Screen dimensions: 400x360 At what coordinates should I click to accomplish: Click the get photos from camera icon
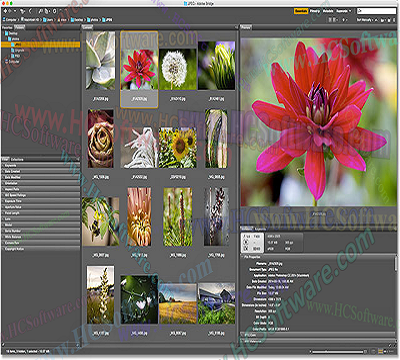click(40, 11)
